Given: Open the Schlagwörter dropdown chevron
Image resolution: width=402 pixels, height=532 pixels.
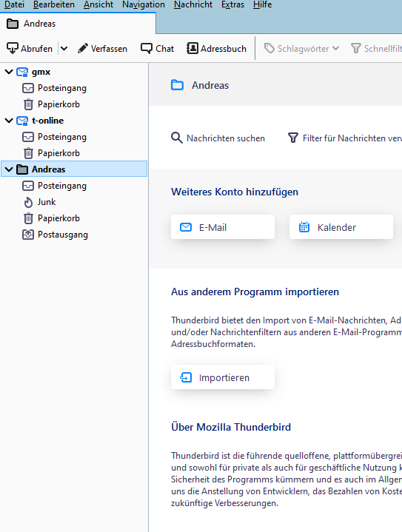Looking at the screenshot, I should pos(336,48).
